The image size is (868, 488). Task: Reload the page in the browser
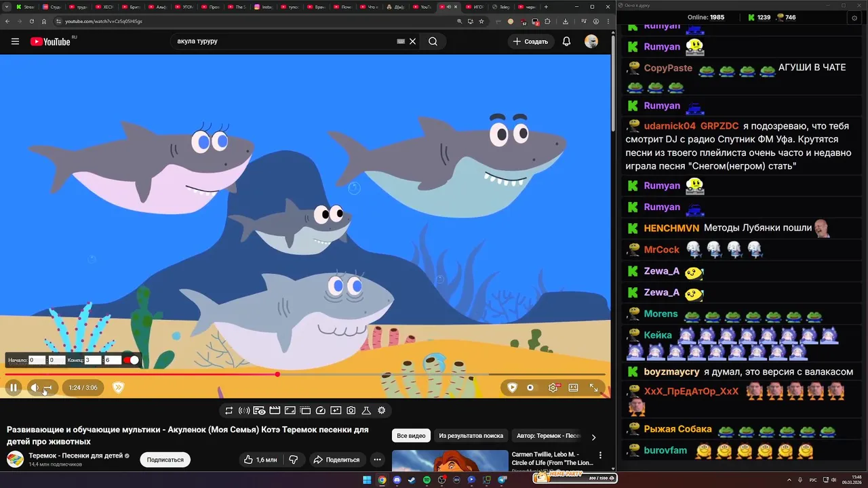click(32, 21)
